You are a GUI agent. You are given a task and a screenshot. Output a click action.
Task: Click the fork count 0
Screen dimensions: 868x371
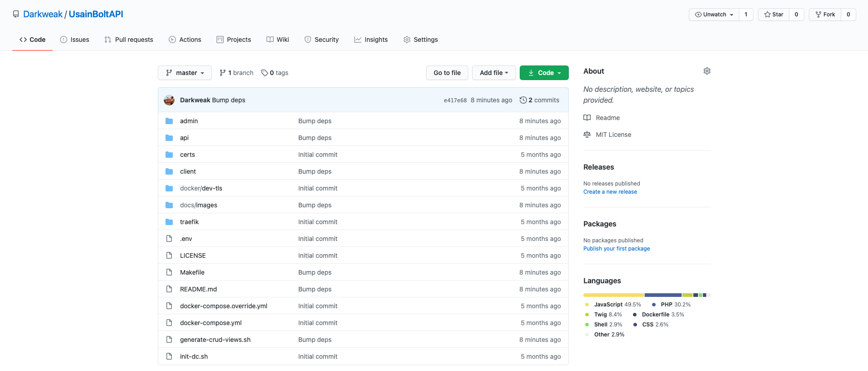(848, 15)
